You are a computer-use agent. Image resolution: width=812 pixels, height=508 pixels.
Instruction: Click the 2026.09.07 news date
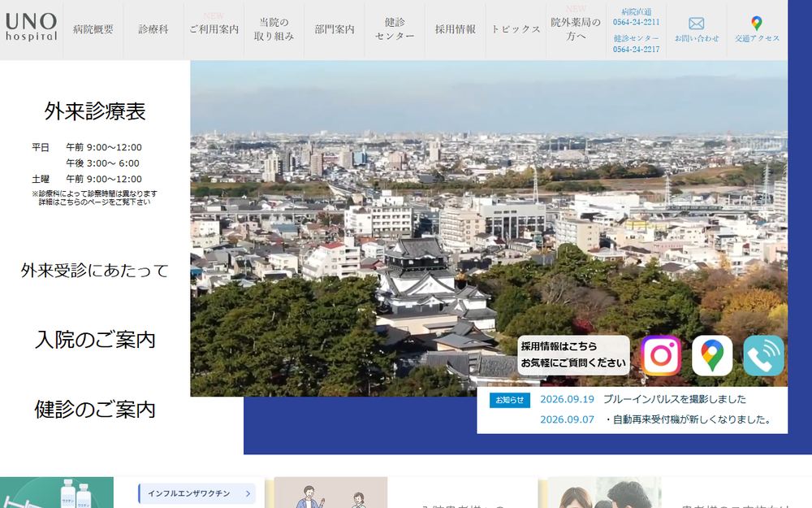pos(567,419)
